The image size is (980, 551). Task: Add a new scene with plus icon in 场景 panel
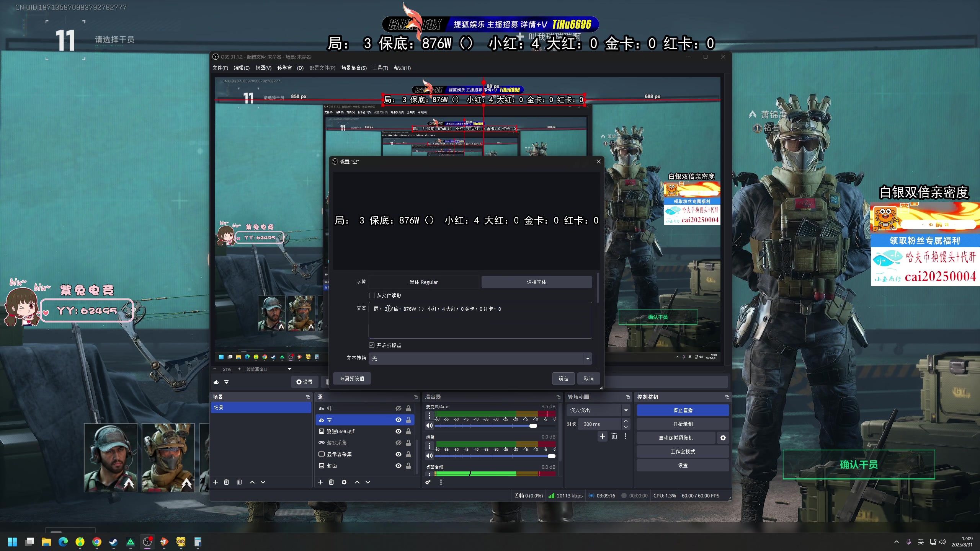pyautogui.click(x=216, y=482)
